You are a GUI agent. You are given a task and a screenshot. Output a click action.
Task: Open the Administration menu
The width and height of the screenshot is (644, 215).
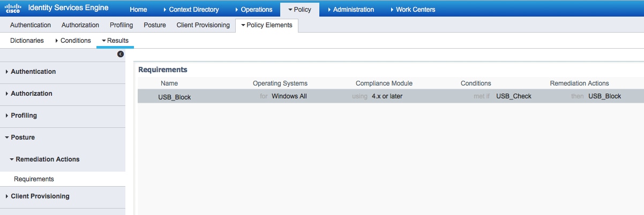point(350,10)
